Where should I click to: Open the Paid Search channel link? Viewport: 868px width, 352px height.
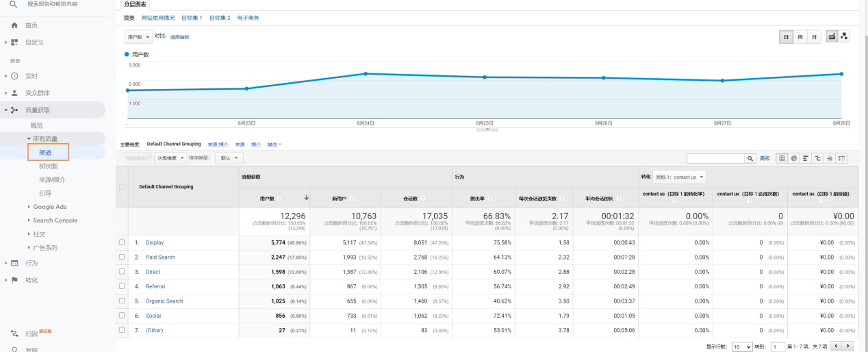(x=160, y=257)
